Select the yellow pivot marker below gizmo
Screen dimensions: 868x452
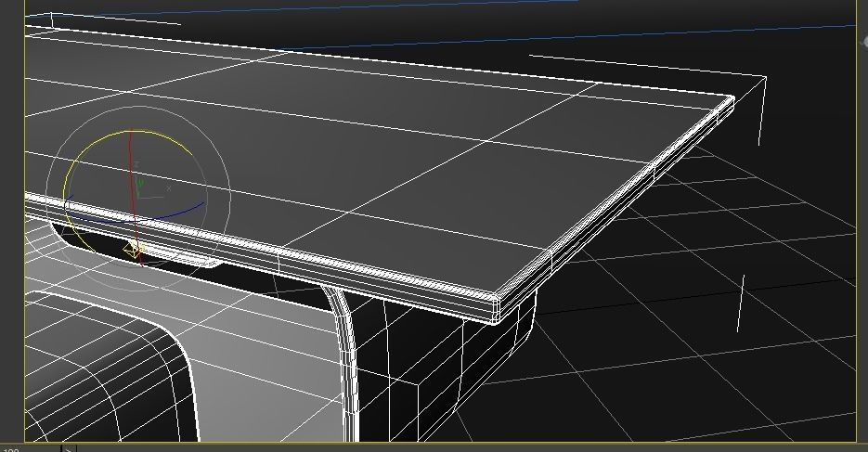click(x=132, y=250)
